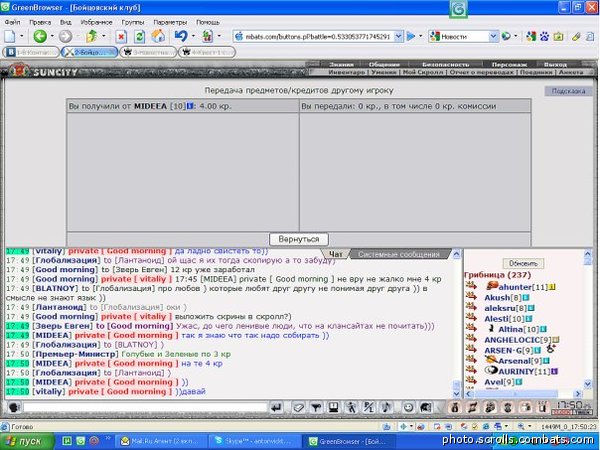Click the send message arrow icon
Viewport: 600px width, 450px height.
tap(276, 408)
